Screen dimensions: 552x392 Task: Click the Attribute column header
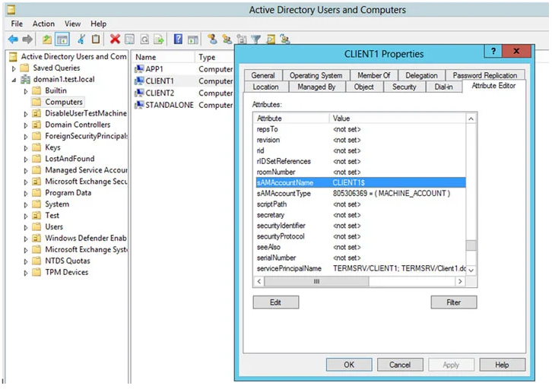coord(291,119)
